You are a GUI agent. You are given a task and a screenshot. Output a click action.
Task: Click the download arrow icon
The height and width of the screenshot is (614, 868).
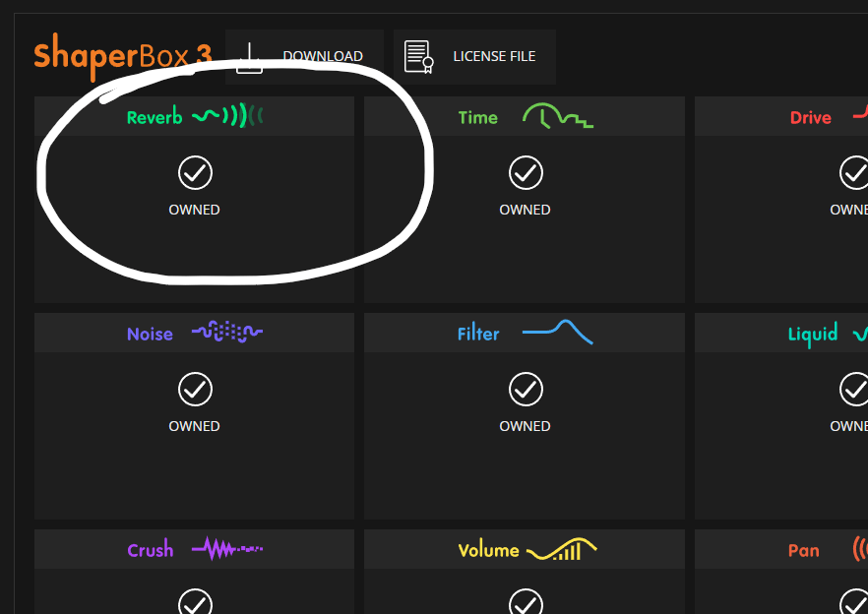coord(249,58)
